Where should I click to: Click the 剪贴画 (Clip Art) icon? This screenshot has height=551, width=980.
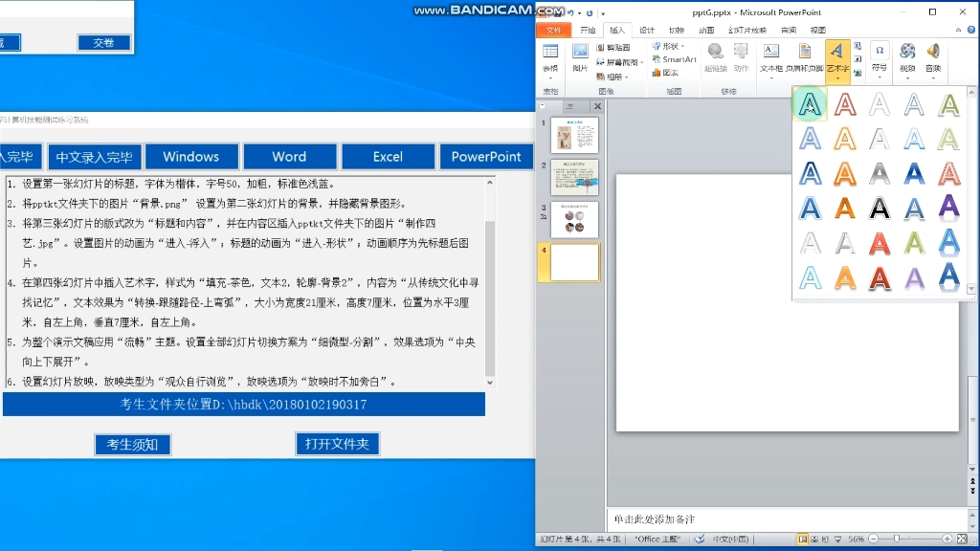[x=617, y=48]
